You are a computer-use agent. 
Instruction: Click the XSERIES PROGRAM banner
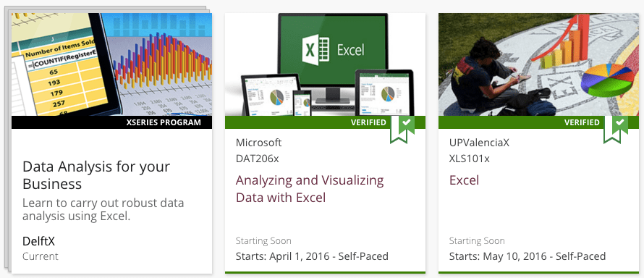click(111, 122)
